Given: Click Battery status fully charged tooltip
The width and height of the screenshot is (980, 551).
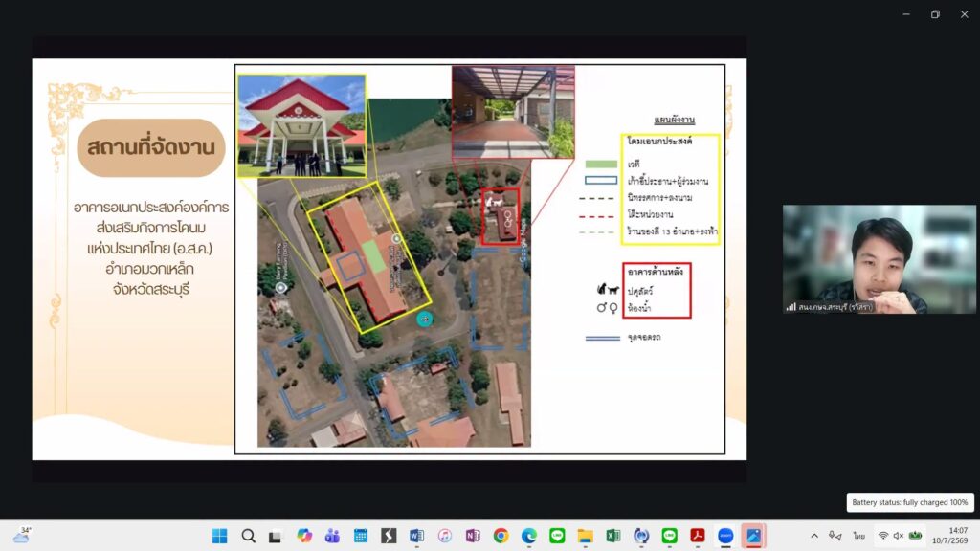Looking at the screenshot, I should coord(910,502).
